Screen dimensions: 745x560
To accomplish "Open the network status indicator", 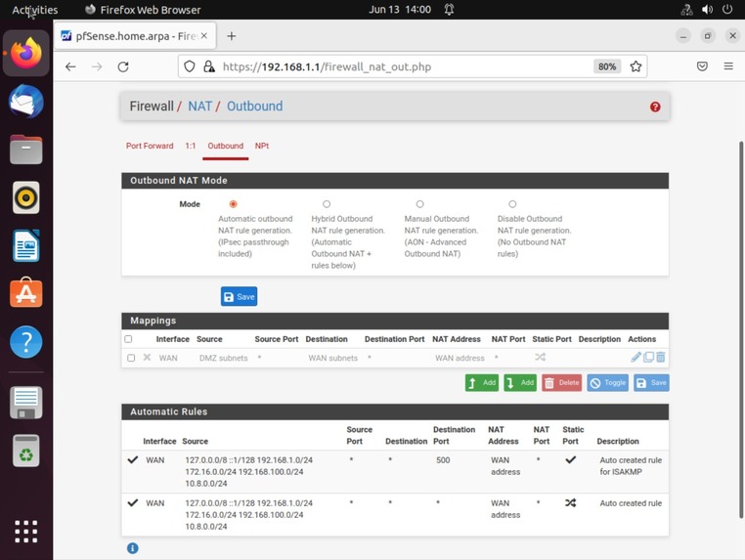I will click(686, 10).
